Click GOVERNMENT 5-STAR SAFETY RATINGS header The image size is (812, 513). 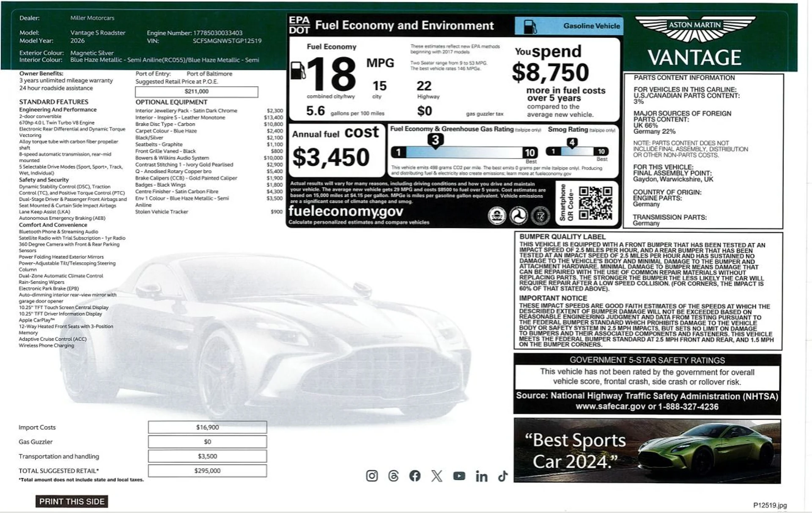(x=647, y=360)
